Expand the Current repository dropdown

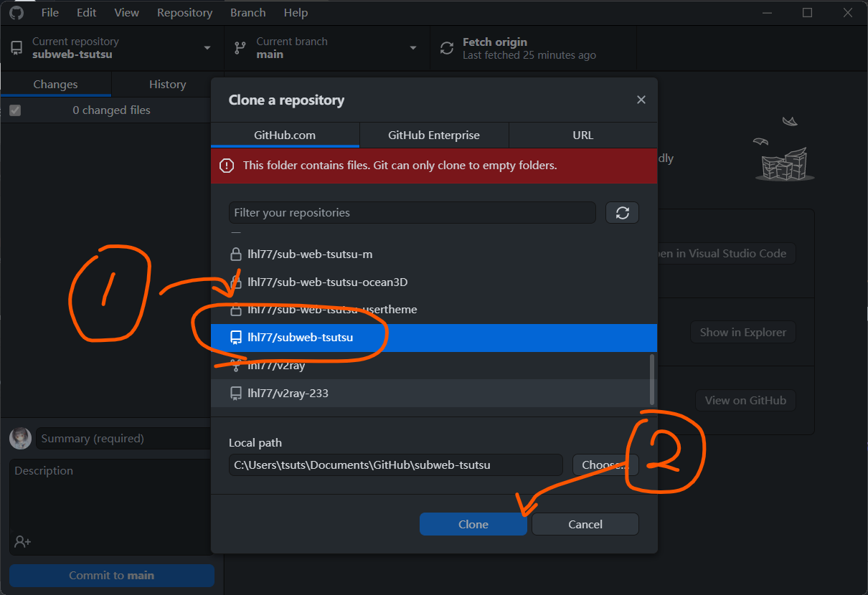pyautogui.click(x=112, y=48)
